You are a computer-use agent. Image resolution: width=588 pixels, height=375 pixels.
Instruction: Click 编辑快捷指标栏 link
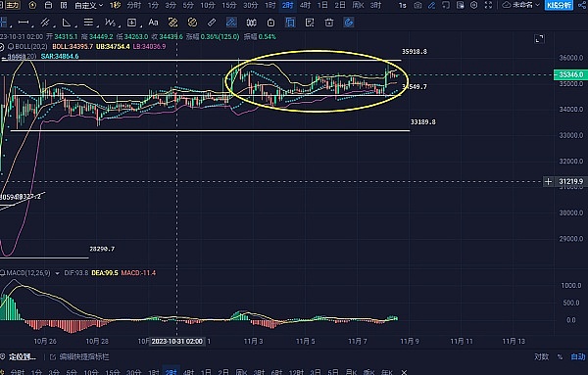coord(79,356)
